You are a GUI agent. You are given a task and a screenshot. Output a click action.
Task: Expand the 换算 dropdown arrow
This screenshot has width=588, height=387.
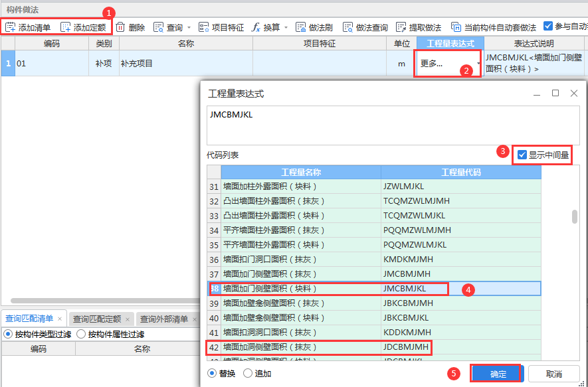(286, 27)
